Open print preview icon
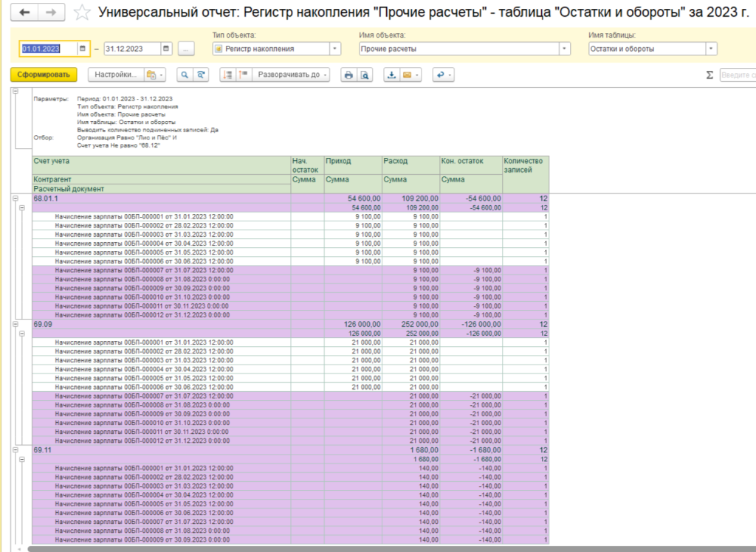 [365, 75]
